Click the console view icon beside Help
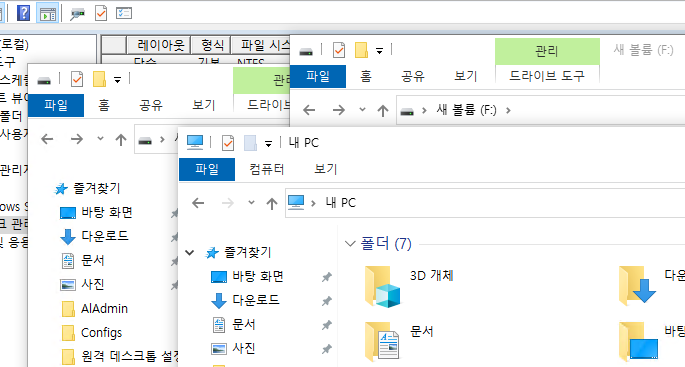This screenshot has width=685, height=367. coord(48,13)
